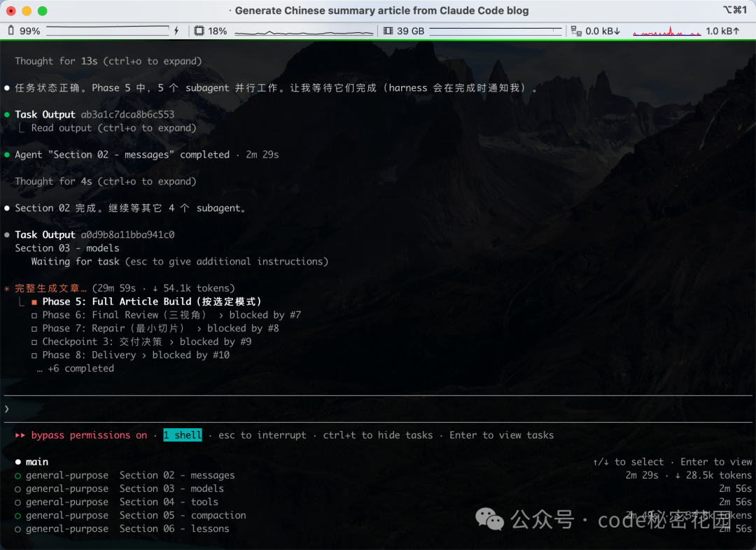Click status circle of Section 04 row

17,502
